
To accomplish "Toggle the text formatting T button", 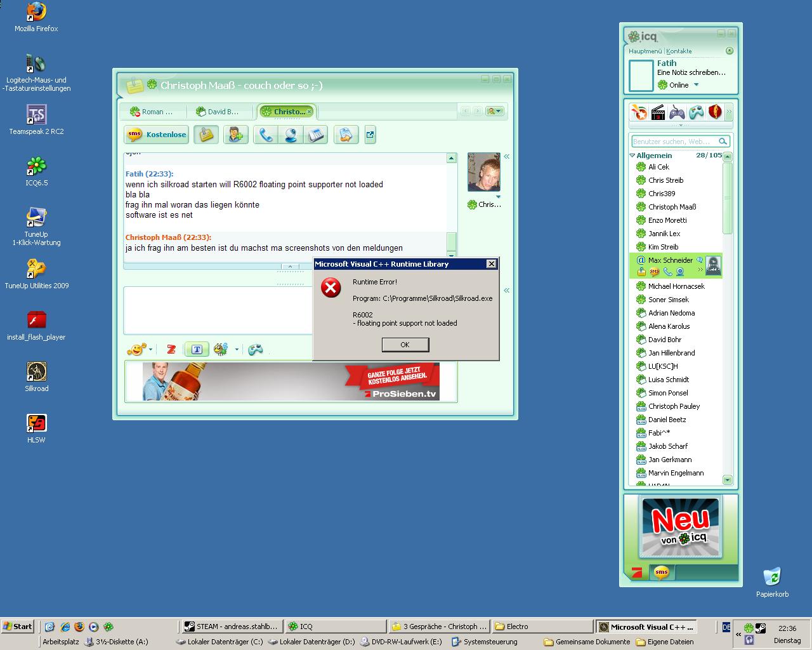I will point(197,349).
